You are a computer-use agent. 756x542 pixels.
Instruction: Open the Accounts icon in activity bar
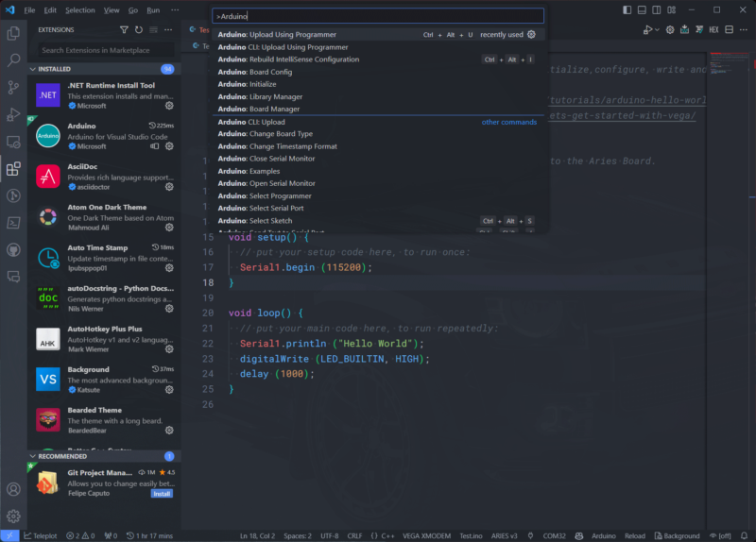pos(13,489)
